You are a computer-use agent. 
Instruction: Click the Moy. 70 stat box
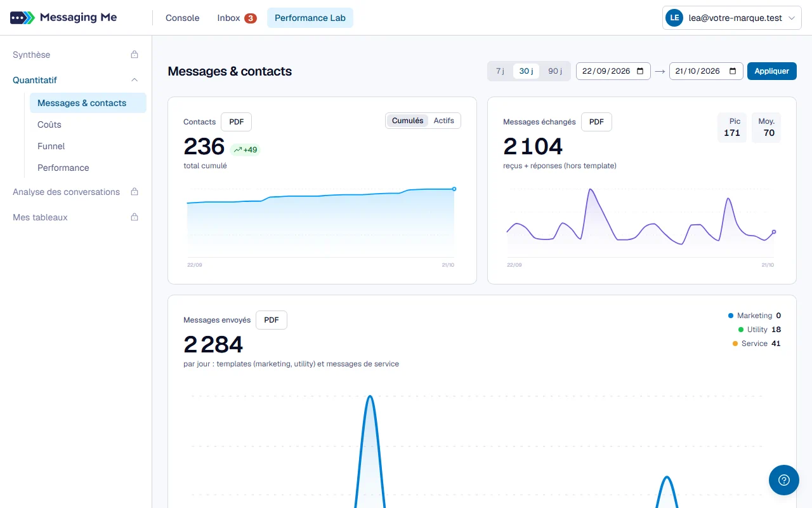click(x=766, y=128)
